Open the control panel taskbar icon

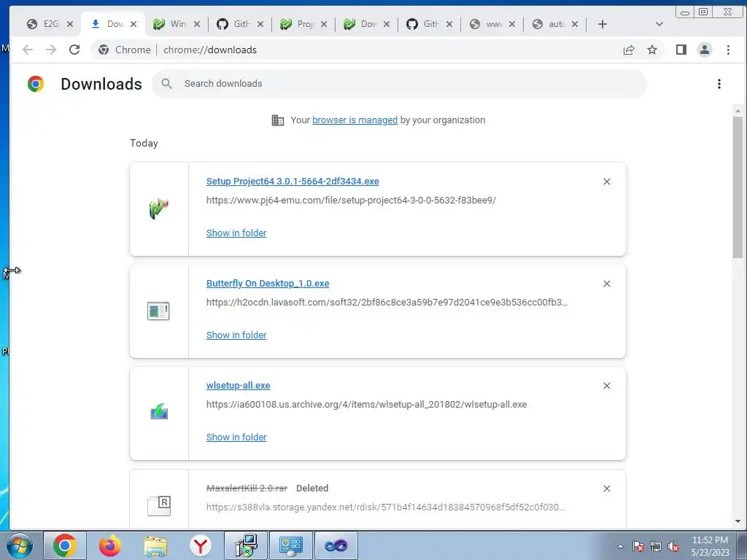[291, 545]
